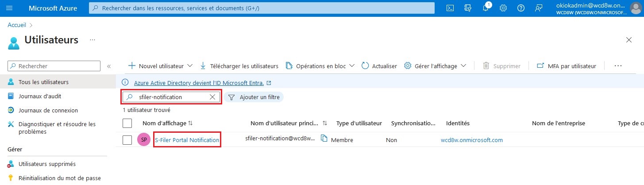Click Télécharger les utilisateurs

point(239,66)
